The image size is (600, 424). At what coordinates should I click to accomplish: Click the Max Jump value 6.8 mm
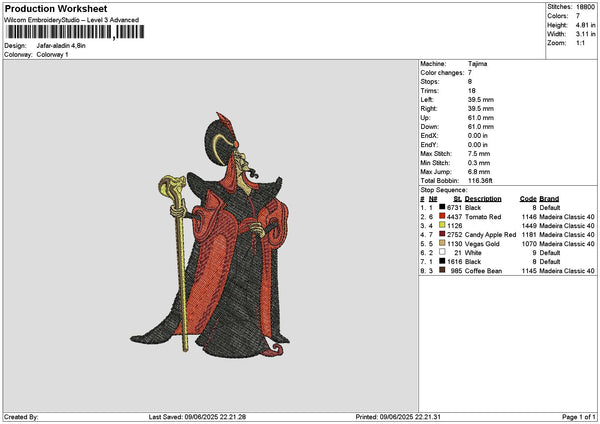click(x=479, y=171)
